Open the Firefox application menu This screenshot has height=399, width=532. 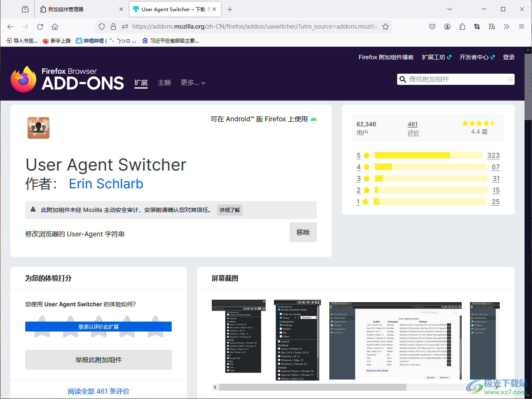coord(522,26)
